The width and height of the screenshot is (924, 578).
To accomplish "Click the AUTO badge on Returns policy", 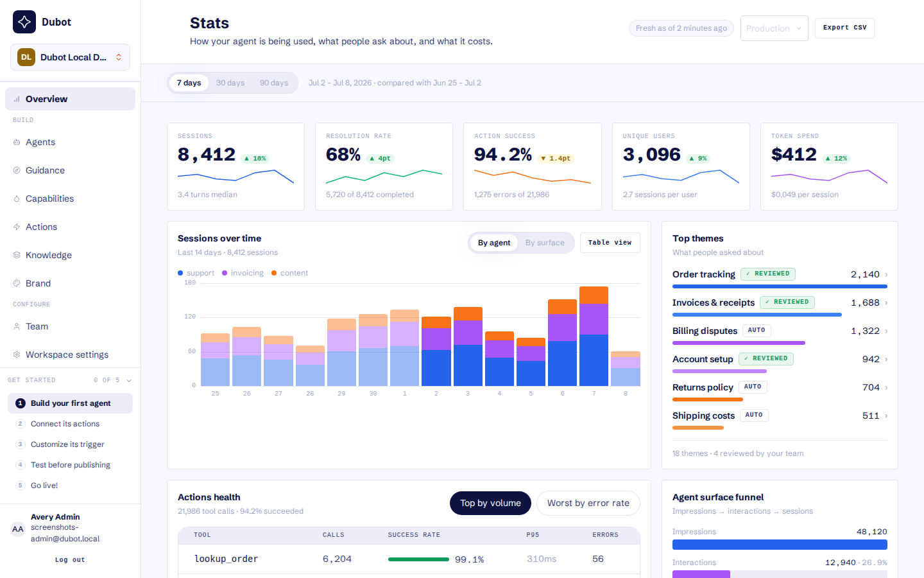I will tap(753, 387).
